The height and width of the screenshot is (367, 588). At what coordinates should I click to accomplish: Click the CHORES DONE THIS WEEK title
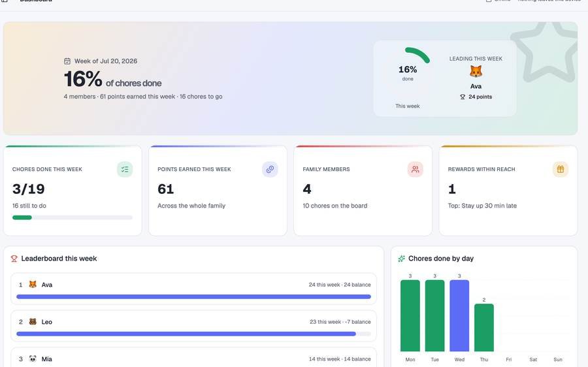(47, 169)
